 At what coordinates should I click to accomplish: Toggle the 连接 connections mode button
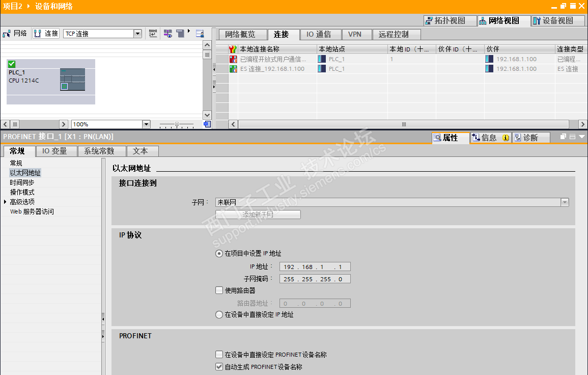click(46, 34)
